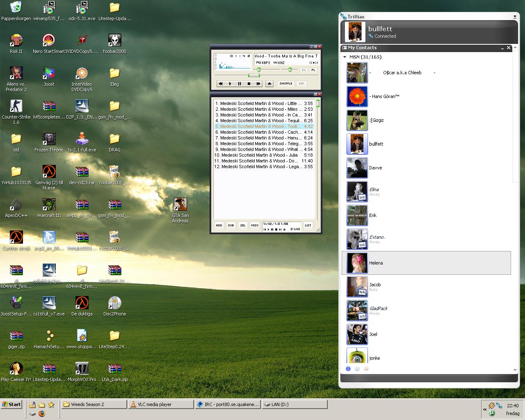Click mini stop button in playlist editor

[x=276, y=229]
